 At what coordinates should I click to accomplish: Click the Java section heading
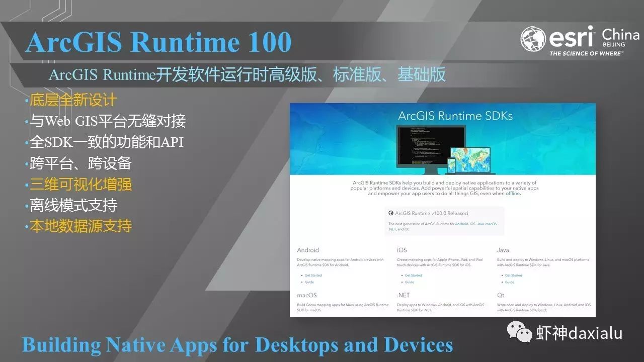[503, 250]
